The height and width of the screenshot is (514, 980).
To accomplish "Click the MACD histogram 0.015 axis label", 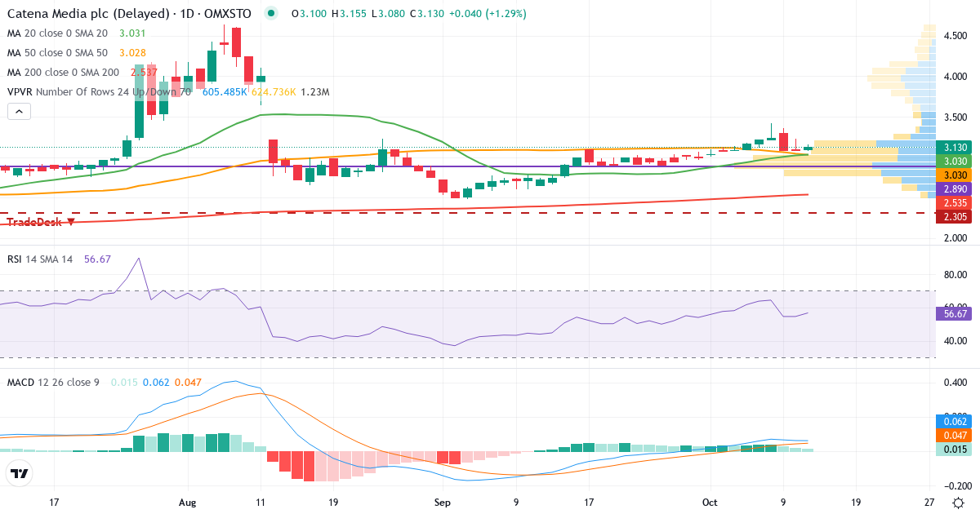I will click(x=955, y=450).
